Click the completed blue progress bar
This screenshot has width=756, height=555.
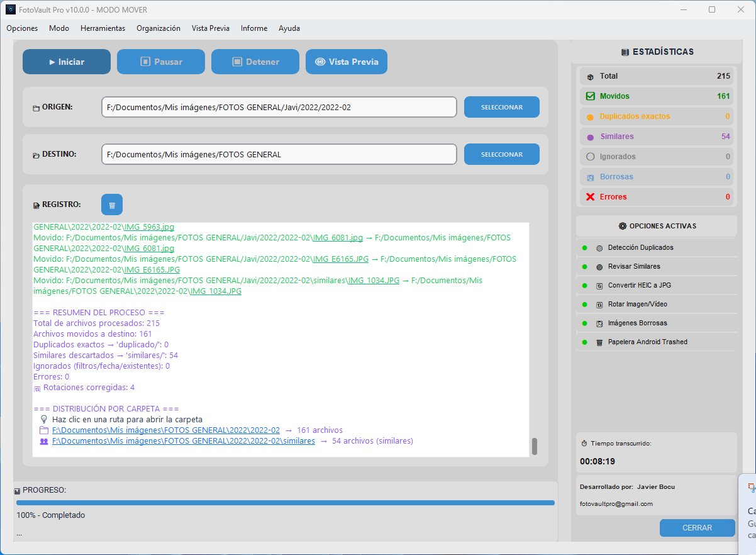pos(286,503)
